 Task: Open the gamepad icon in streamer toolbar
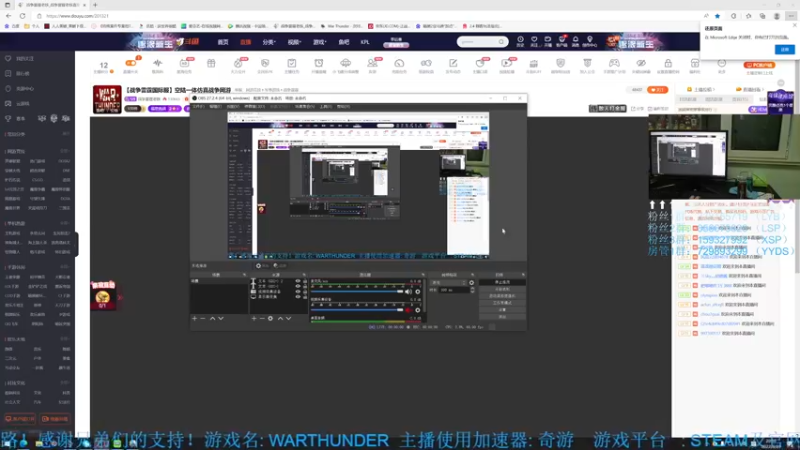[614, 63]
